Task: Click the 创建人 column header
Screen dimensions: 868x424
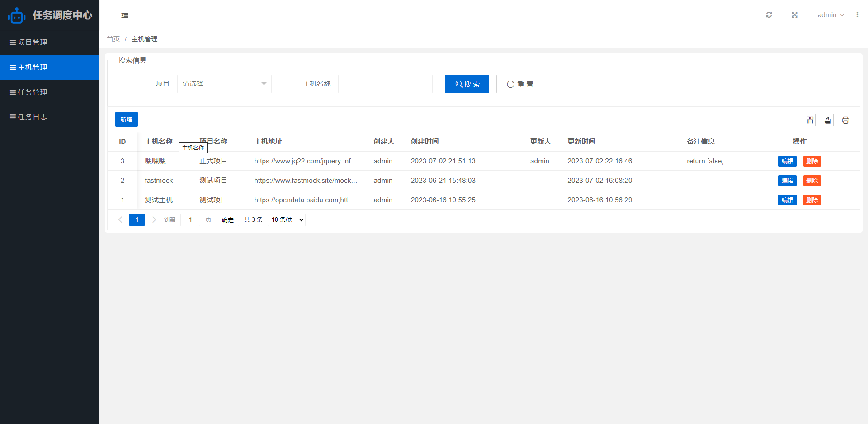Action: [x=384, y=142]
